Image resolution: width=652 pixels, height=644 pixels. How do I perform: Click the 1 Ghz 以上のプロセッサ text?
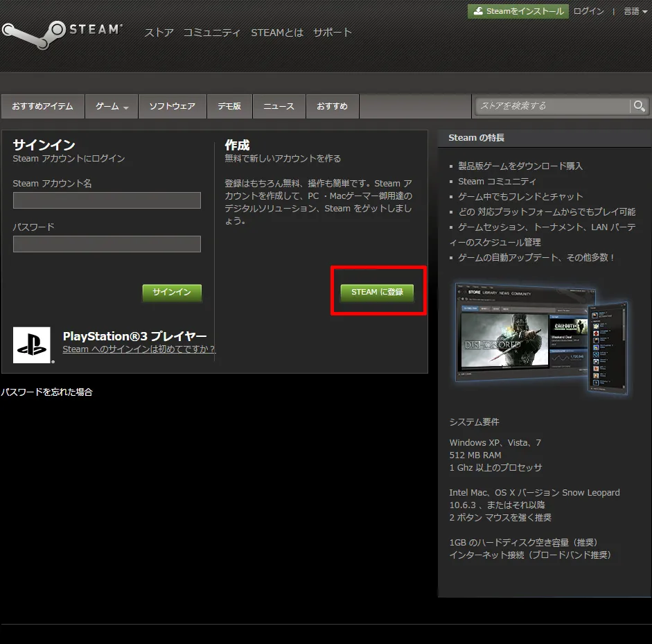[495, 468]
